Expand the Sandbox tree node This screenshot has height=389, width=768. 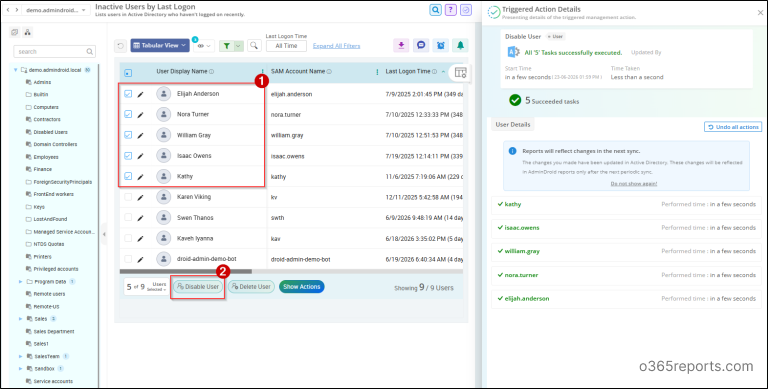pyautogui.click(x=21, y=368)
